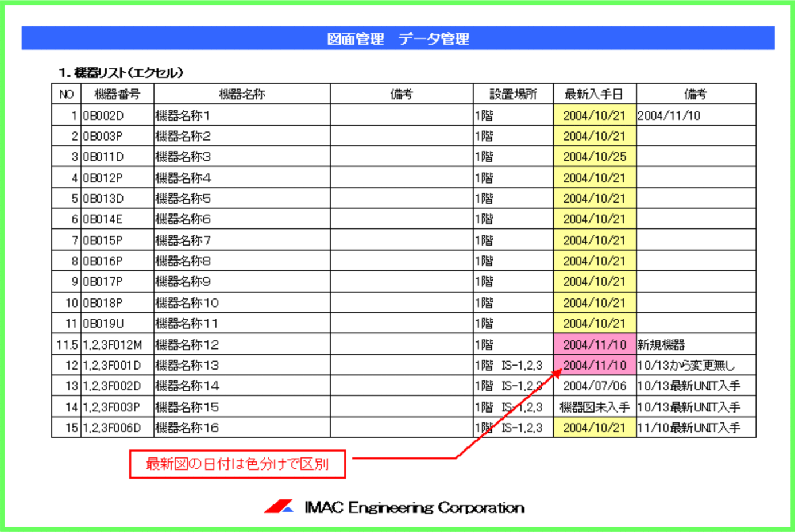The image size is (795, 532).
Task: Click the 機器名称 column header
Action: (x=242, y=94)
